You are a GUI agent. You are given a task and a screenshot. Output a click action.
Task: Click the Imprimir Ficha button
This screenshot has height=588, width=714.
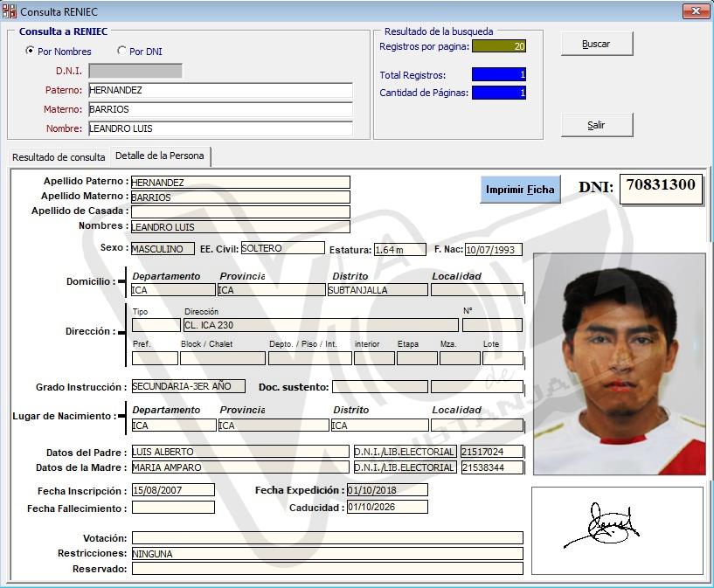tap(520, 190)
